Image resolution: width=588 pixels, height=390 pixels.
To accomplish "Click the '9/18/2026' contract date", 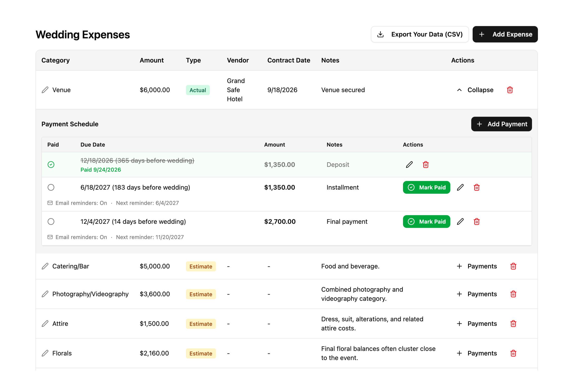I will 282,90.
